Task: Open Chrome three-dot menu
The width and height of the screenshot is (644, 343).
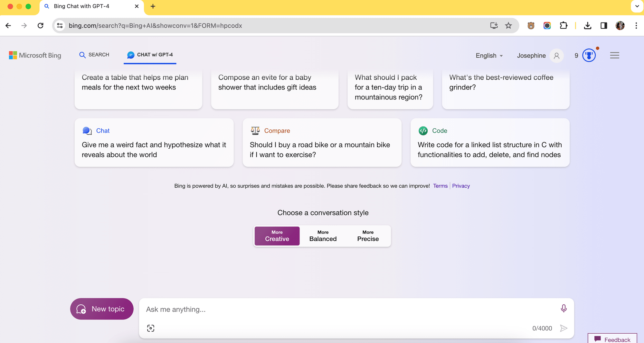Action: pyautogui.click(x=636, y=25)
